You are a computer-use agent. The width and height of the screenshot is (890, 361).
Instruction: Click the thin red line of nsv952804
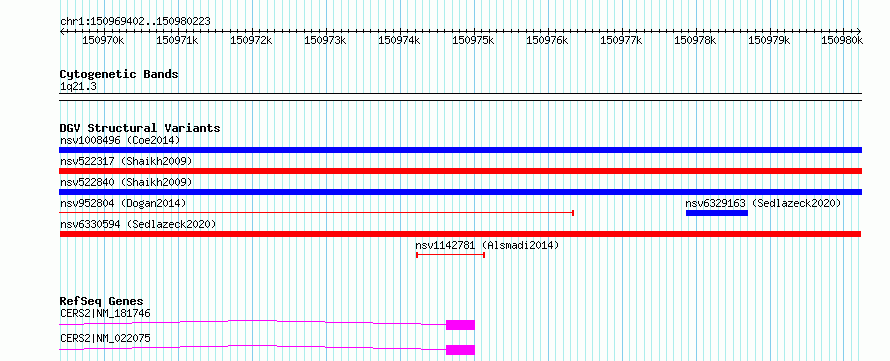[317, 213]
